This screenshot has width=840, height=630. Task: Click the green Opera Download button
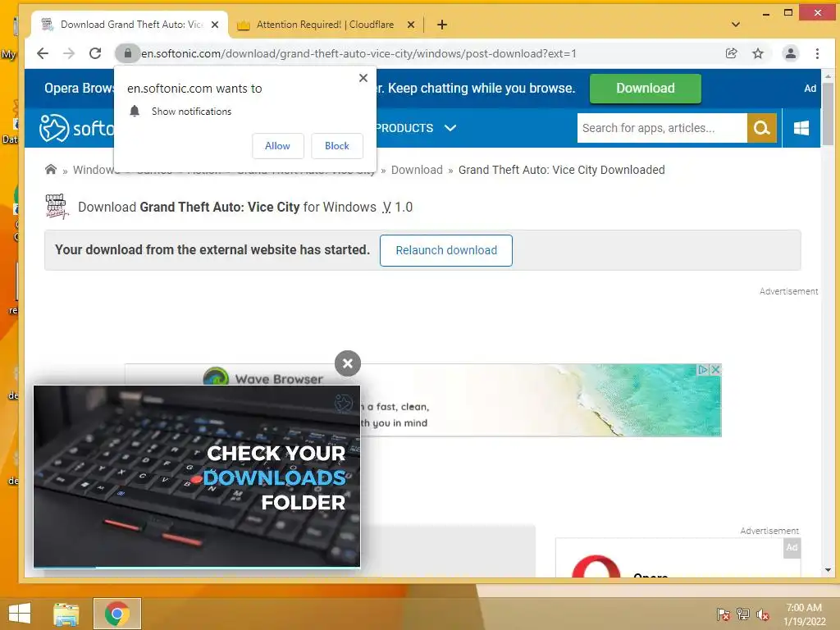(645, 89)
